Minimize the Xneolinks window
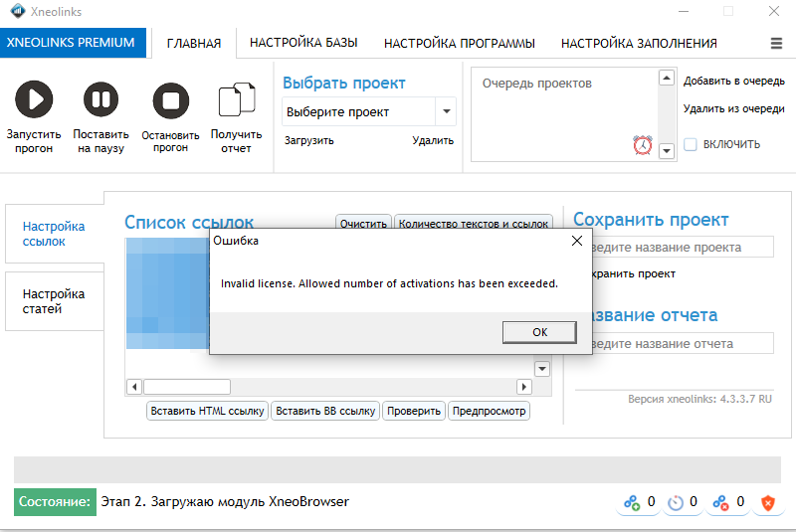Screen dimensions: 796x532 (x=684, y=11)
